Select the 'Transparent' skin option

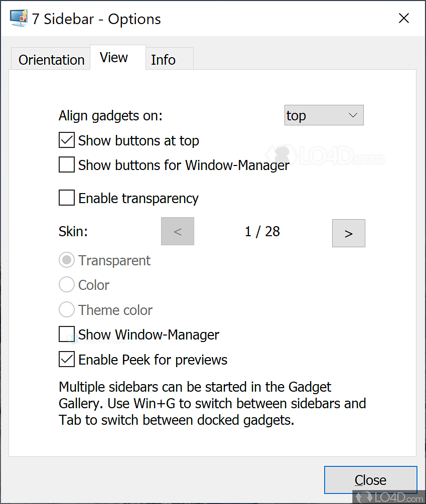click(66, 260)
